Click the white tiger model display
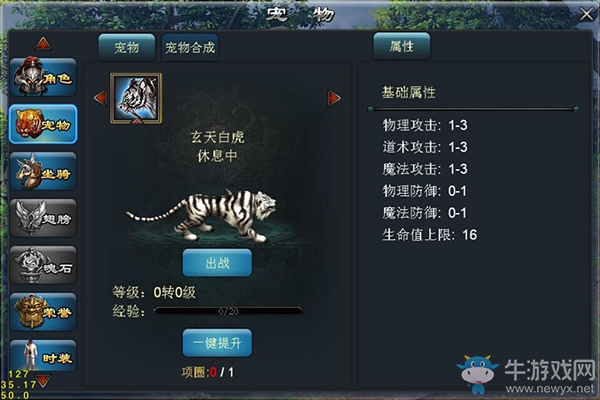600x400 pixels. [201, 215]
